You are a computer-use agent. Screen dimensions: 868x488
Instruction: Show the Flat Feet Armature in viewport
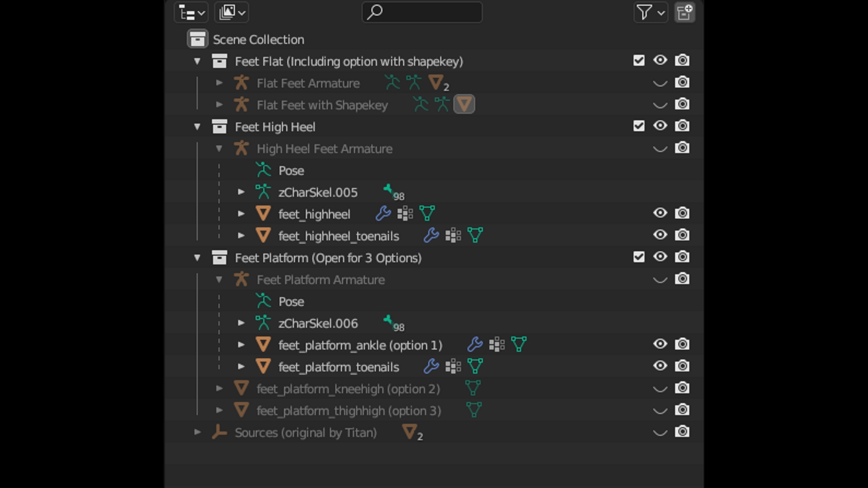(x=660, y=83)
